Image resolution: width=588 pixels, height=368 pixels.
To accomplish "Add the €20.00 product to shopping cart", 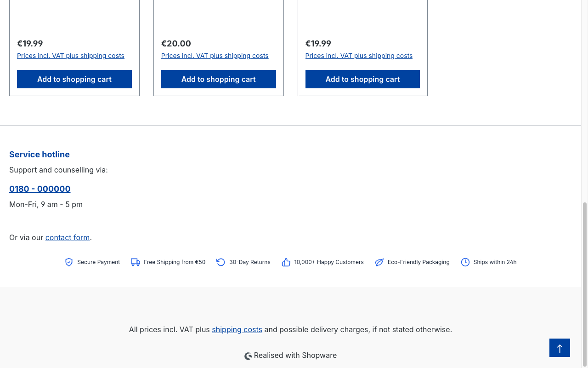I will click(219, 79).
